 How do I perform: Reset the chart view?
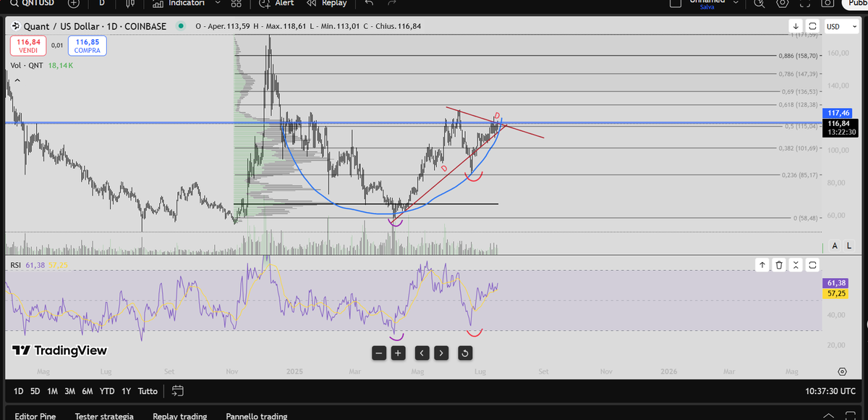click(x=465, y=353)
